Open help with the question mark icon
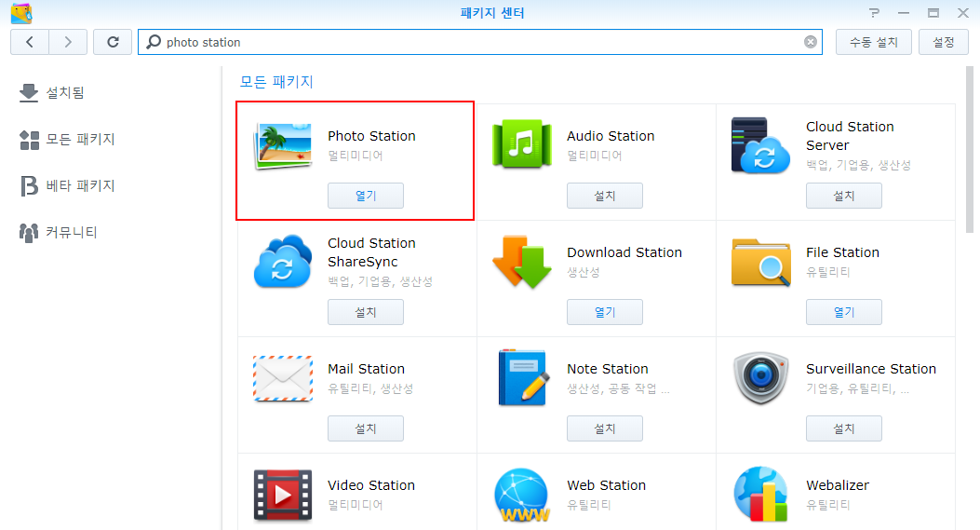The height and width of the screenshot is (530, 980). pos(874,12)
